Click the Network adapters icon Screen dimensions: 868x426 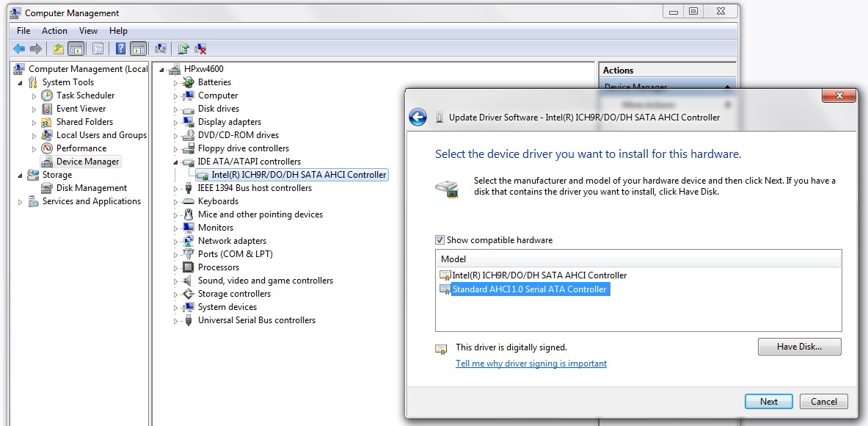[189, 241]
